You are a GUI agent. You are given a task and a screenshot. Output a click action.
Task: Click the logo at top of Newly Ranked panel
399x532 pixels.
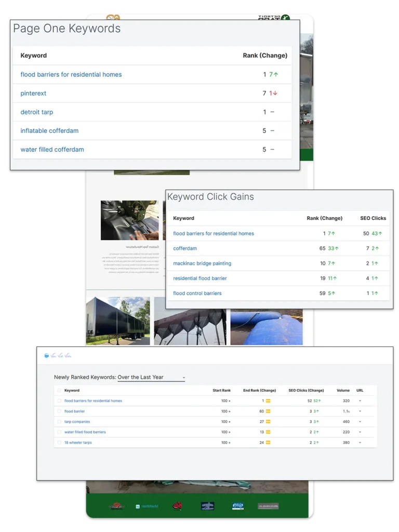[x=58, y=356]
